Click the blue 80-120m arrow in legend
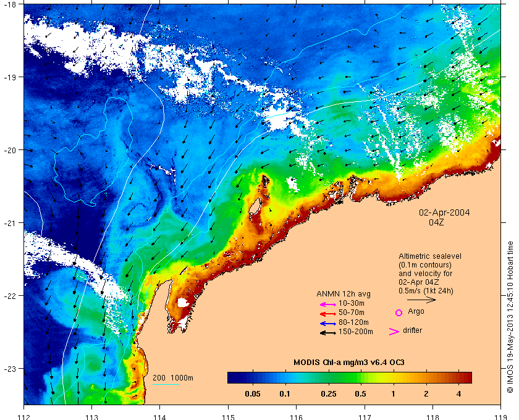This screenshot has width=519, height=420. 328,324
